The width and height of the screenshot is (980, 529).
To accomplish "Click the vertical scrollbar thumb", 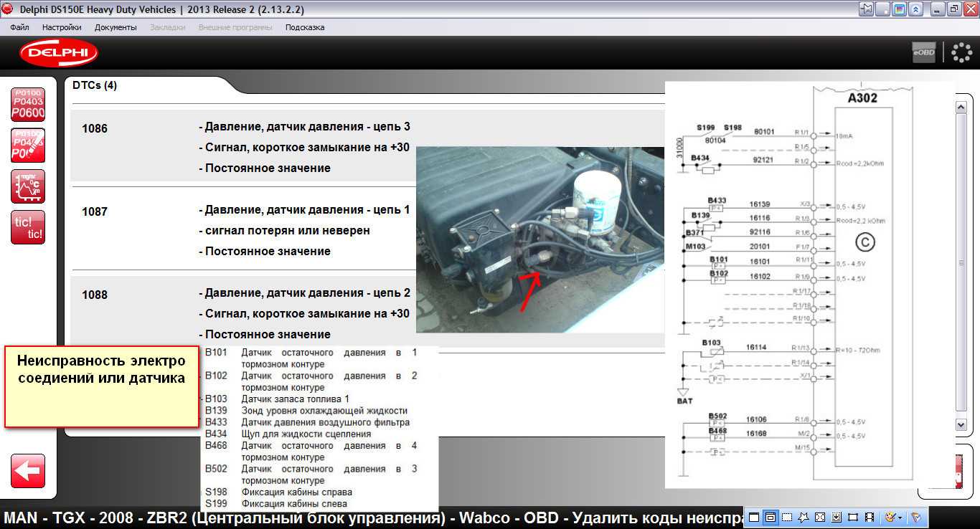I will (962, 264).
